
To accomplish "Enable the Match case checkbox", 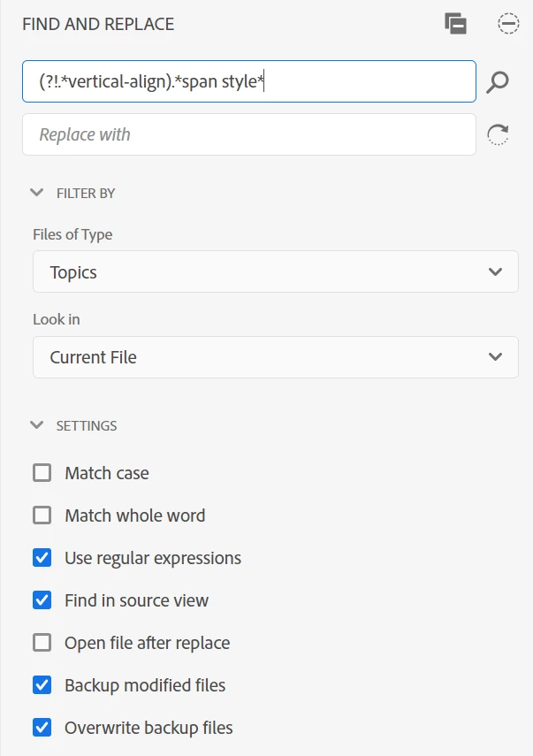I will (42, 473).
